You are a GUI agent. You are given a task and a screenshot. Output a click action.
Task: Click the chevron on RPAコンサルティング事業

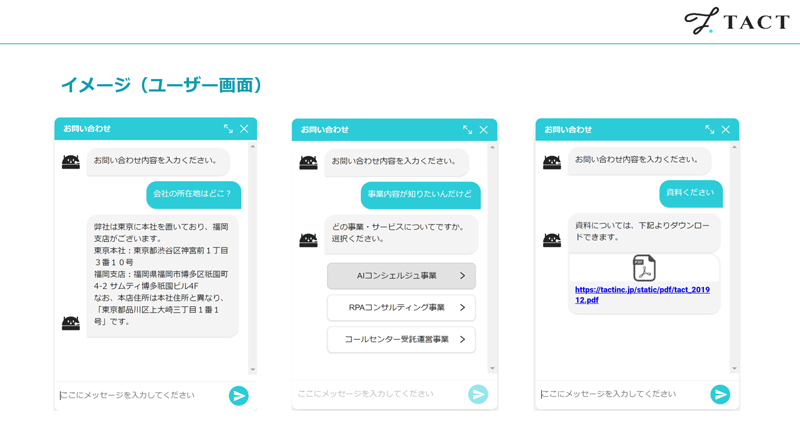[x=462, y=308]
